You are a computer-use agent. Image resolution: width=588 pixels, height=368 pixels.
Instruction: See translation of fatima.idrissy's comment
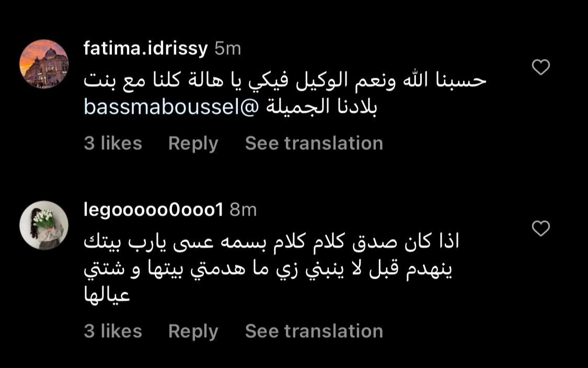coord(314,143)
